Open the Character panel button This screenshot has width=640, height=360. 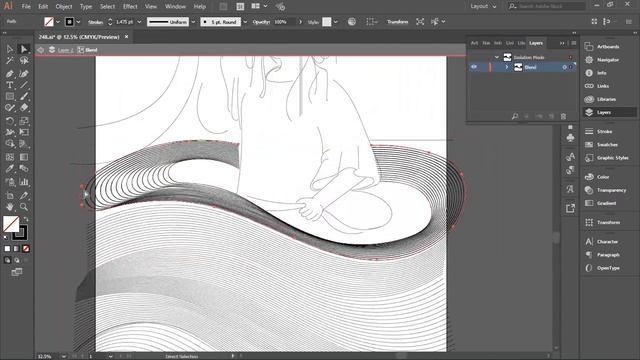click(x=607, y=242)
